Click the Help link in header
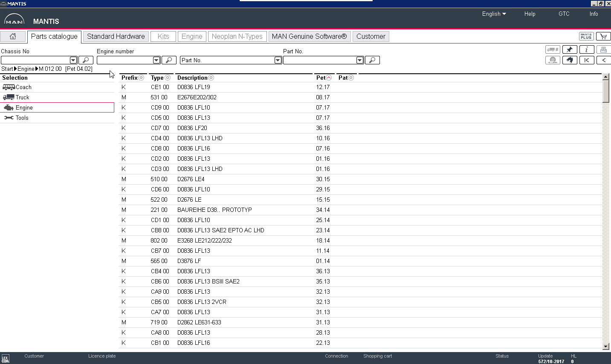Image resolution: width=611 pixels, height=364 pixels. [x=530, y=14]
